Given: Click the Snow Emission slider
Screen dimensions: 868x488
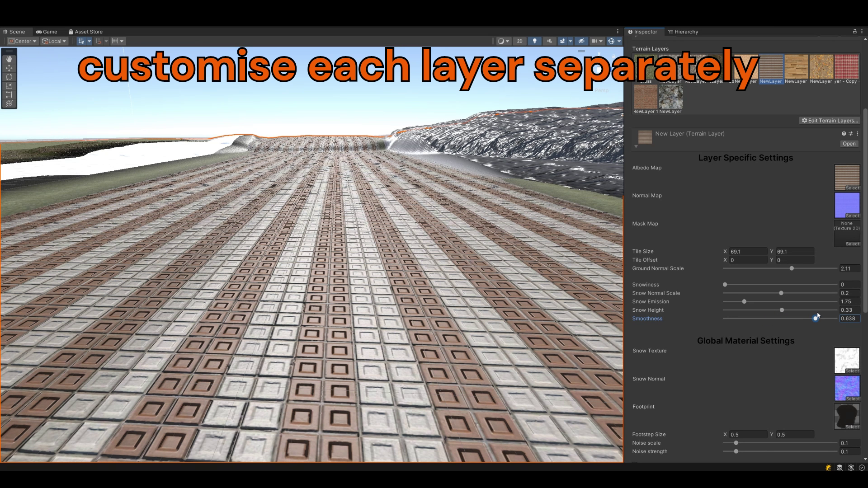Looking at the screenshot, I should point(780,301).
